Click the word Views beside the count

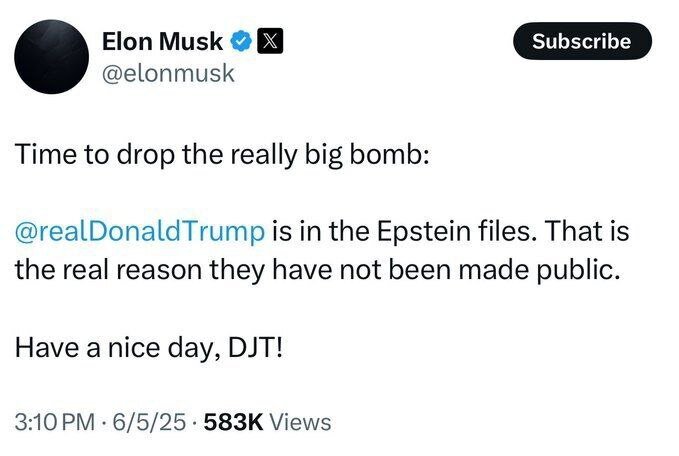(300, 422)
